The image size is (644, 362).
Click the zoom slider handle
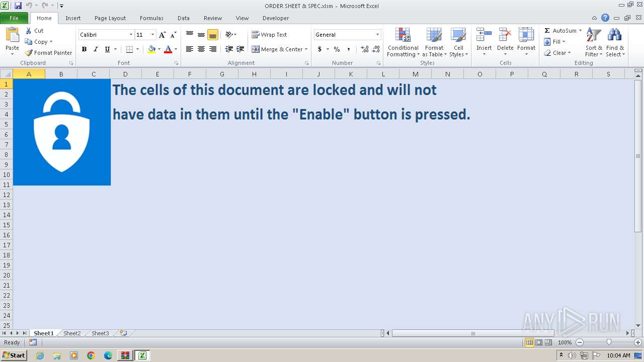[x=609, y=342]
